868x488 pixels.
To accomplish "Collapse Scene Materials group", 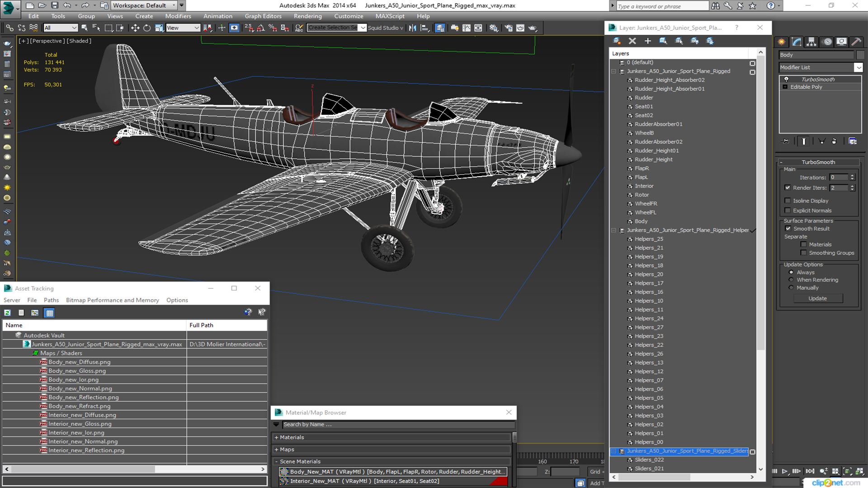I will point(276,461).
